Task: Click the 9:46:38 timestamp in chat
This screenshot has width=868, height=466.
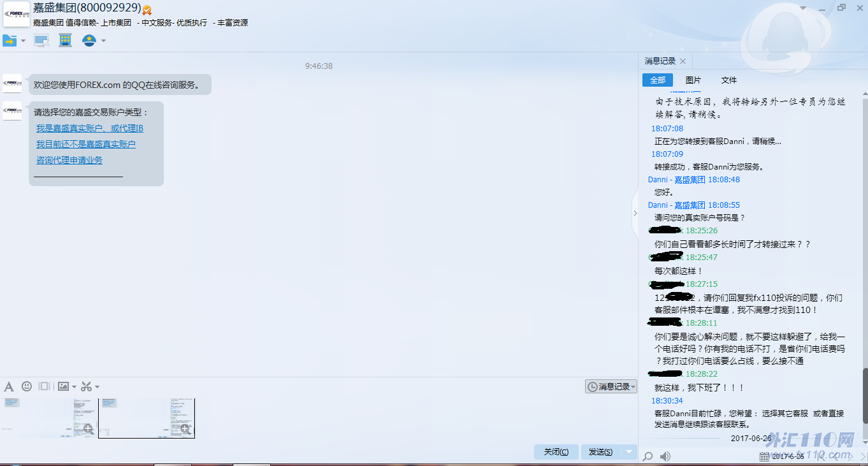Action: [319, 66]
